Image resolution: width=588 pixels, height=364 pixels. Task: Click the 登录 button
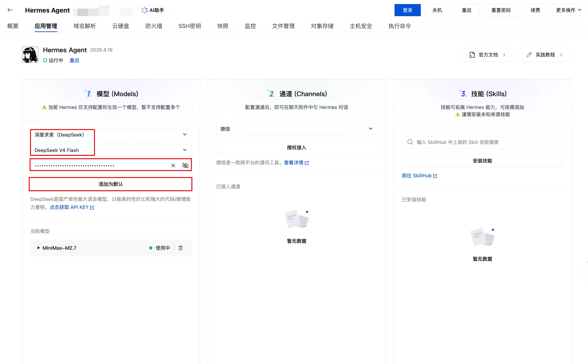tap(408, 10)
